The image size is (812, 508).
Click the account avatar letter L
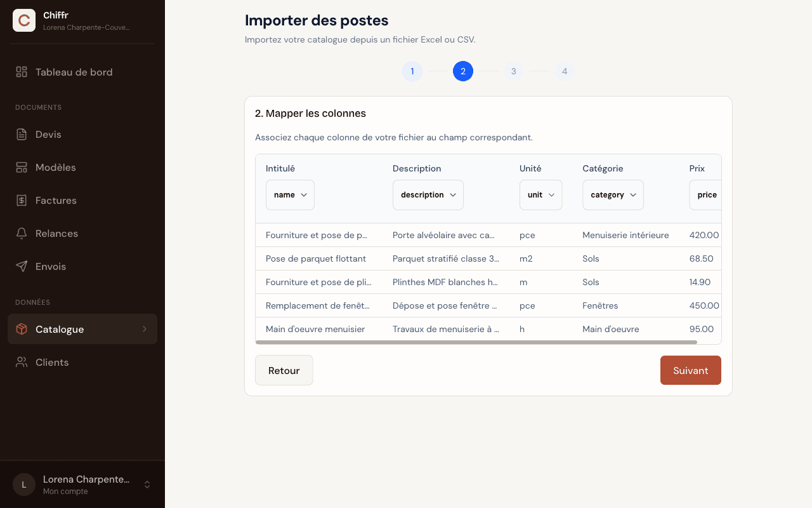click(24, 485)
